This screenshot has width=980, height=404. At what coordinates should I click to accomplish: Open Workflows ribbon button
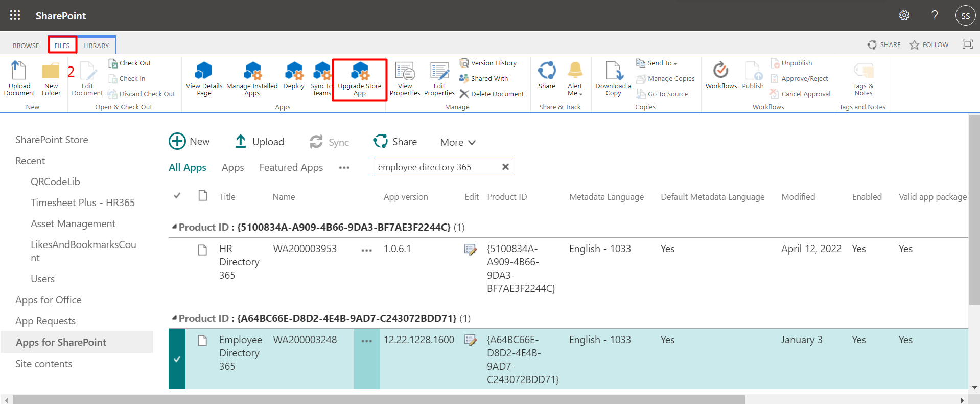[x=721, y=76]
